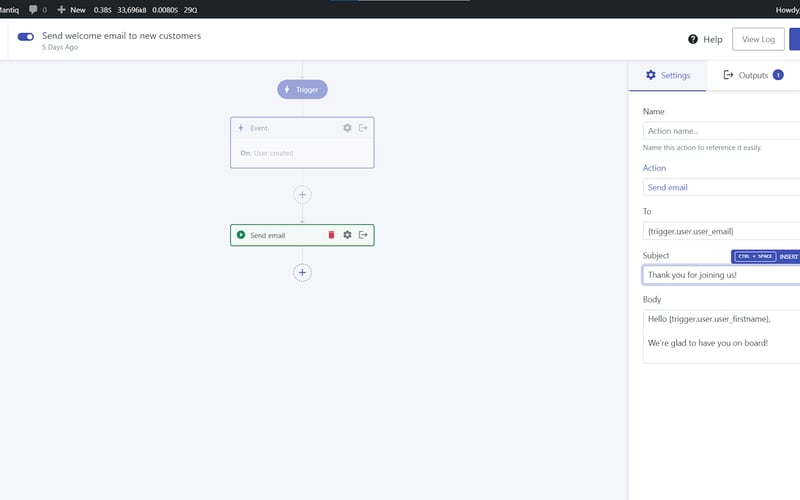Click the Event node lightning icon
Image resolution: width=800 pixels, height=500 pixels.
241,128
